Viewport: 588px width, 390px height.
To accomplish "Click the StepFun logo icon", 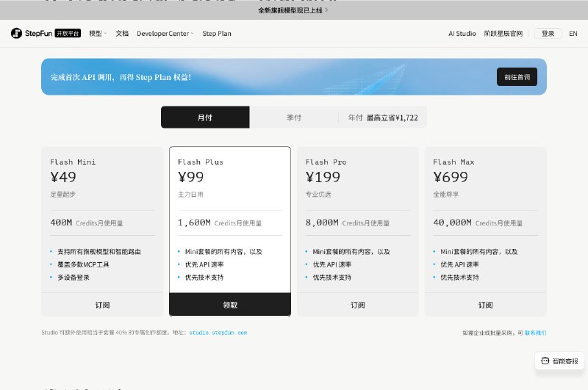I will 16,33.
